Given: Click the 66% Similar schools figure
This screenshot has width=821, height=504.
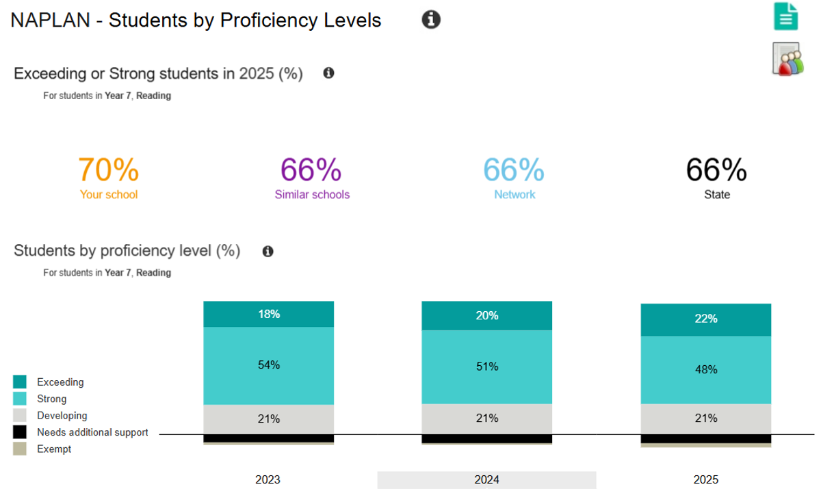Looking at the screenshot, I should 311,170.
